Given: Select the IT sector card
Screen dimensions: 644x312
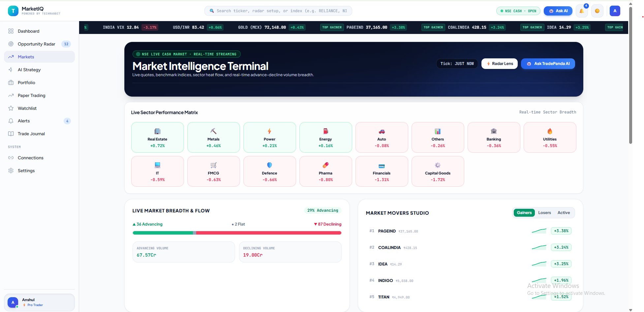Looking at the screenshot, I should point(158,171).
